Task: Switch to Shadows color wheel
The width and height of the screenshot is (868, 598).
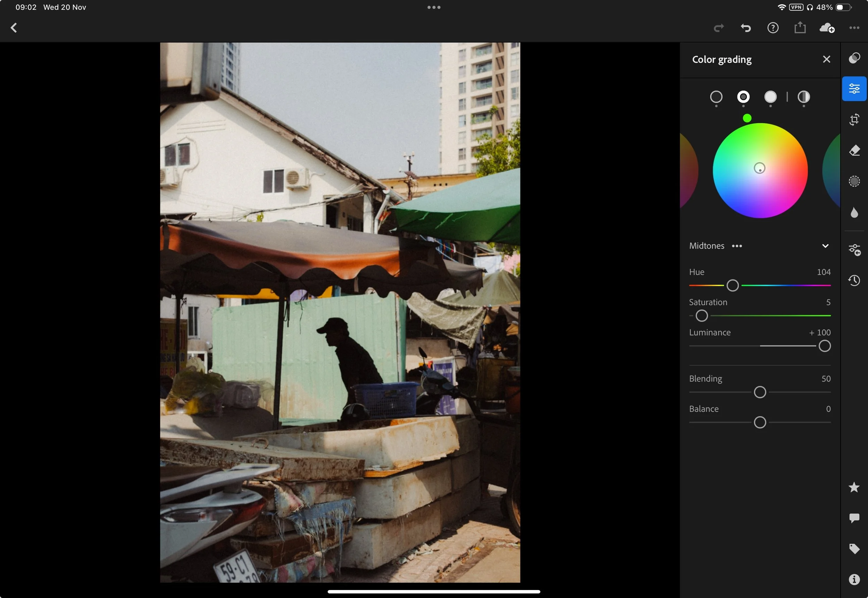Action: point(716,97)
